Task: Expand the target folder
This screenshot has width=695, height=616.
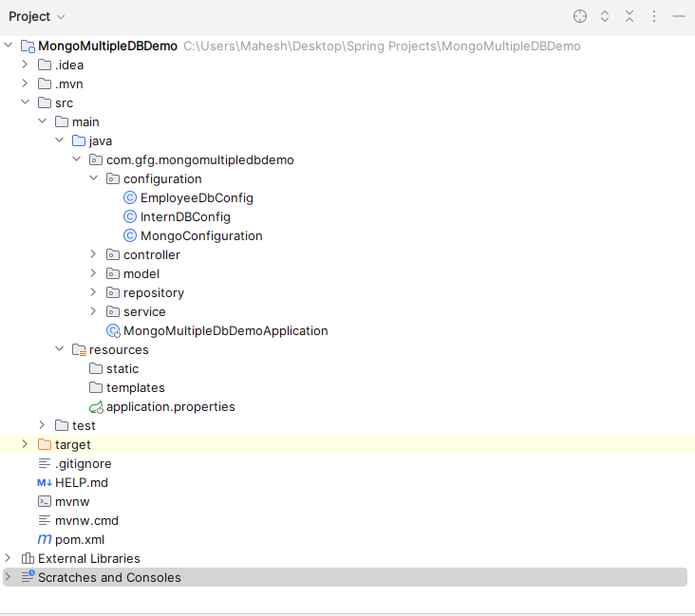Action: 25,444
